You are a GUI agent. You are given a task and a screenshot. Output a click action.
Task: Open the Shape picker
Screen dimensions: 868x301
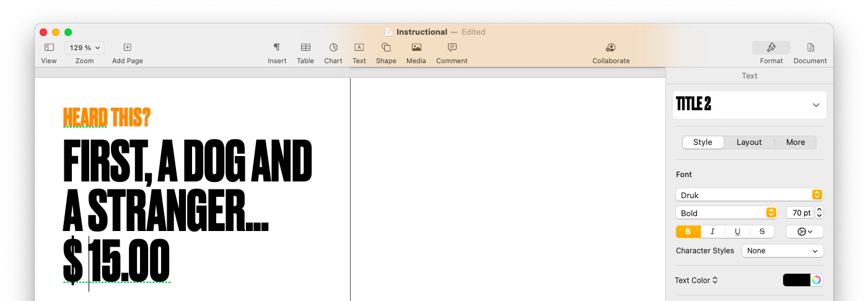(386, 48)
